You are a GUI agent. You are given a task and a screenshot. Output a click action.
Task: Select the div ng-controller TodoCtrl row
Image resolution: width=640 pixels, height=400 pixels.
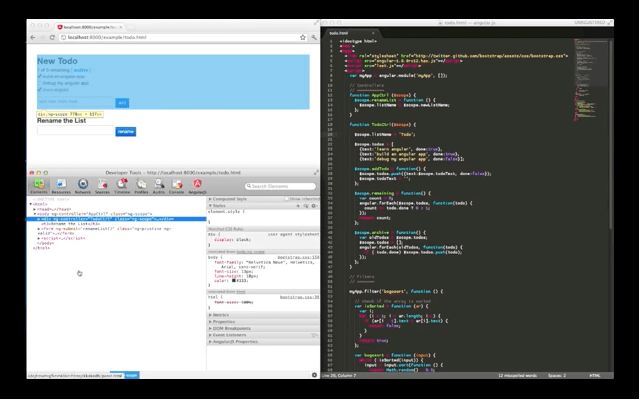[x=116, y=219]
